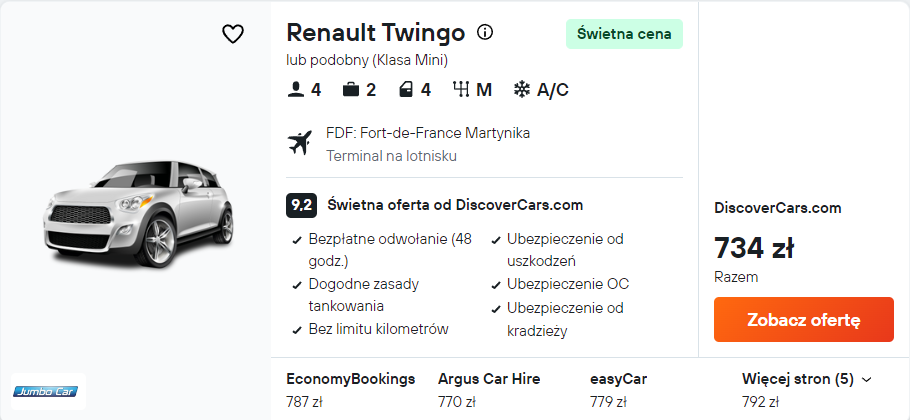The image size is (910, 420).
Task: Click the car doors count icon
Action: coord(407,89)
